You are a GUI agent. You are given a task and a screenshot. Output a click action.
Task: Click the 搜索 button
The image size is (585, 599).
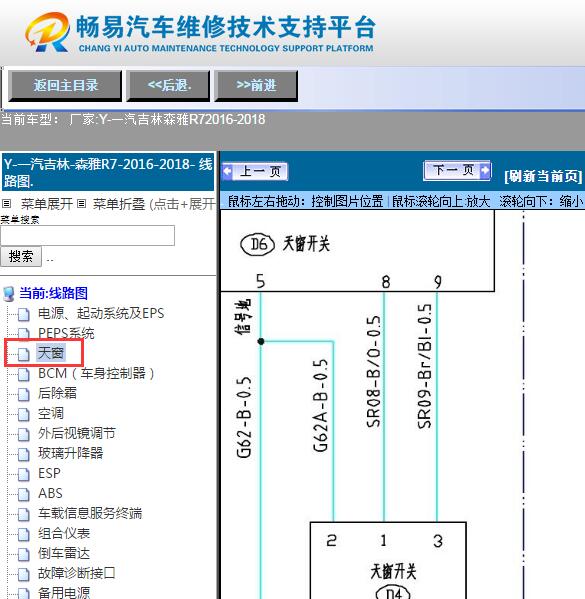[x=21, y=256]
